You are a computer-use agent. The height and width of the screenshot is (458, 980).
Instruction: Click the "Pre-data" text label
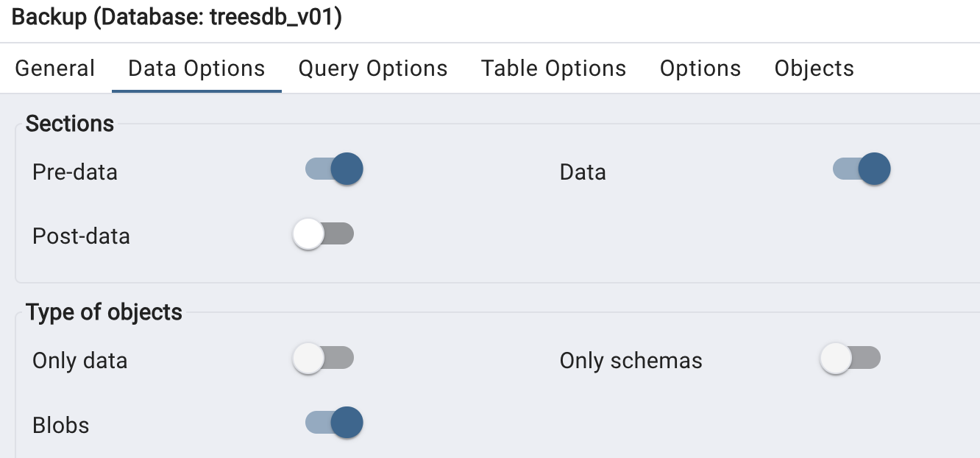pyautogui.click(x=75, y=172)
